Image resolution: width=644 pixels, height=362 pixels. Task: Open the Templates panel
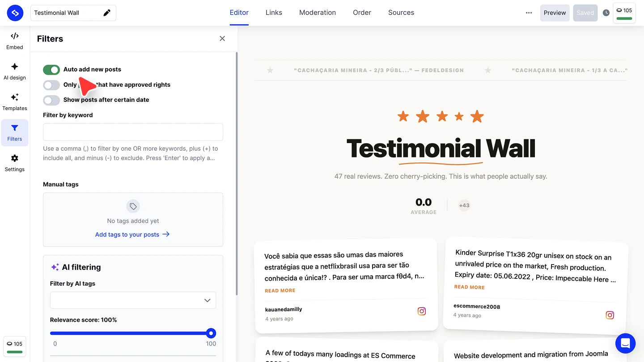[15, 102]
